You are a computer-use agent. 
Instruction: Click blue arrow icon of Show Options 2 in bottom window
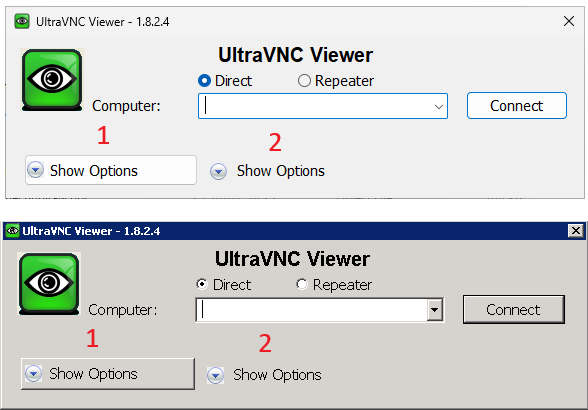pyautogui.click(x=216, y=375)
